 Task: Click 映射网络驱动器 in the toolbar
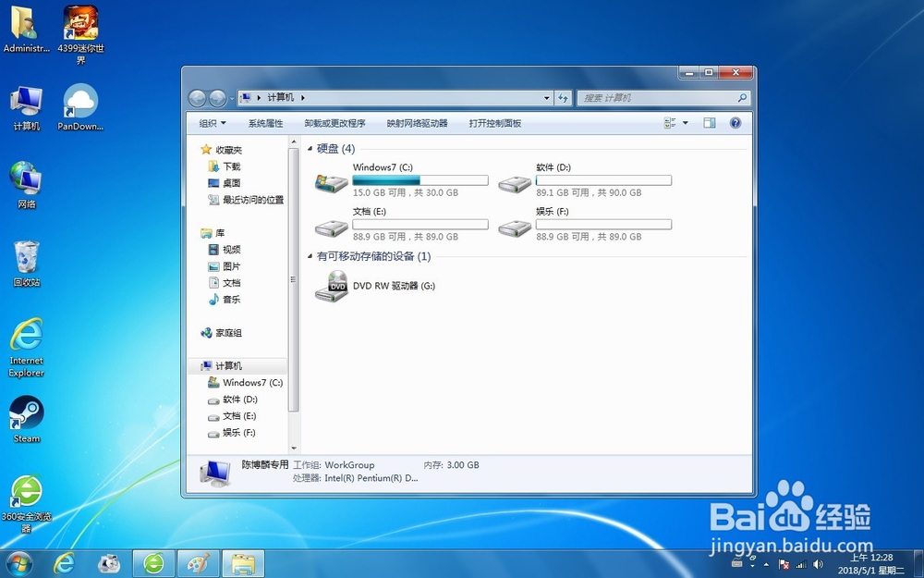418,123
